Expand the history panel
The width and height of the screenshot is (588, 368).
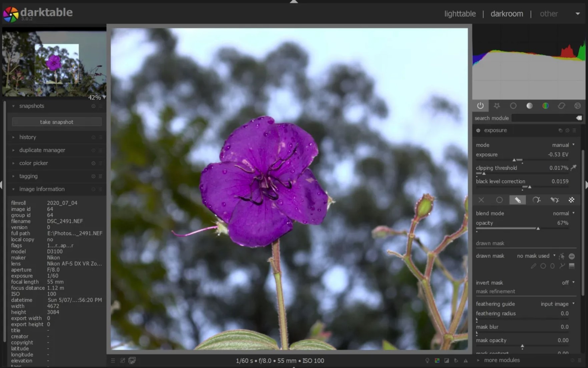click(x=28, y=137)
